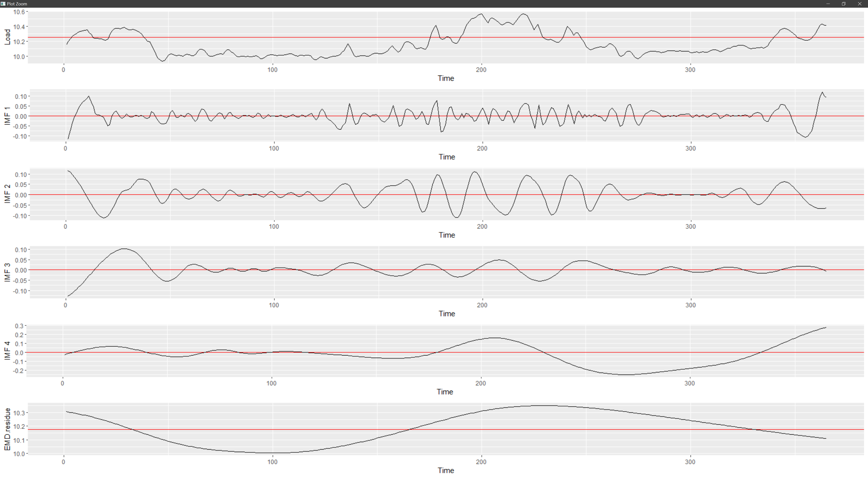The width and height of the screenshot is (868, 478).
Task: Click the 10.3 tick on the EMD.residue axis
Action: [x=19, y=413]
